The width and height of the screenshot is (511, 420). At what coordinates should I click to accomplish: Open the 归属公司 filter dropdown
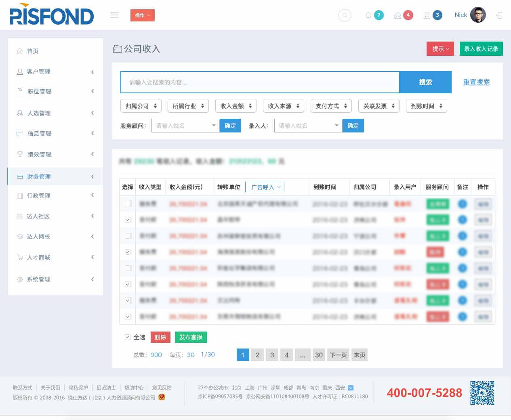coord(141,106)
